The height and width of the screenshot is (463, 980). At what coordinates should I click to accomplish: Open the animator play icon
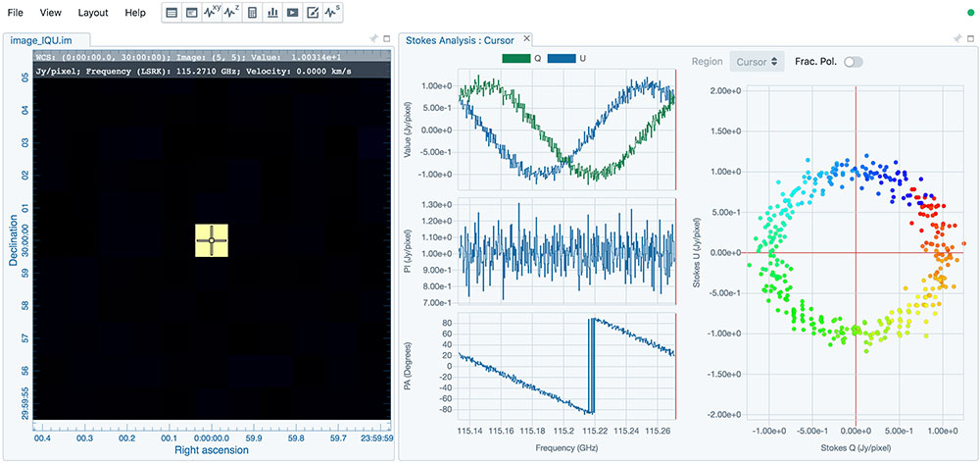tap(292, 13)
